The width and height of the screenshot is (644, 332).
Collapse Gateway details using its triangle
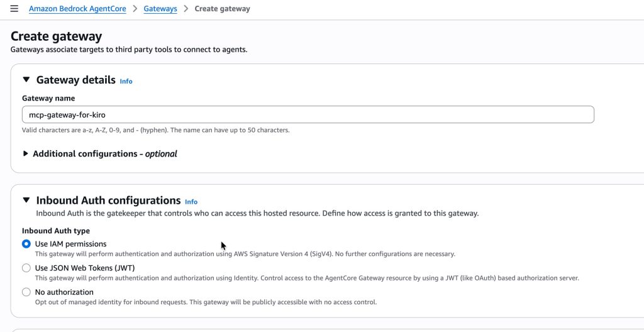point(26,80)
